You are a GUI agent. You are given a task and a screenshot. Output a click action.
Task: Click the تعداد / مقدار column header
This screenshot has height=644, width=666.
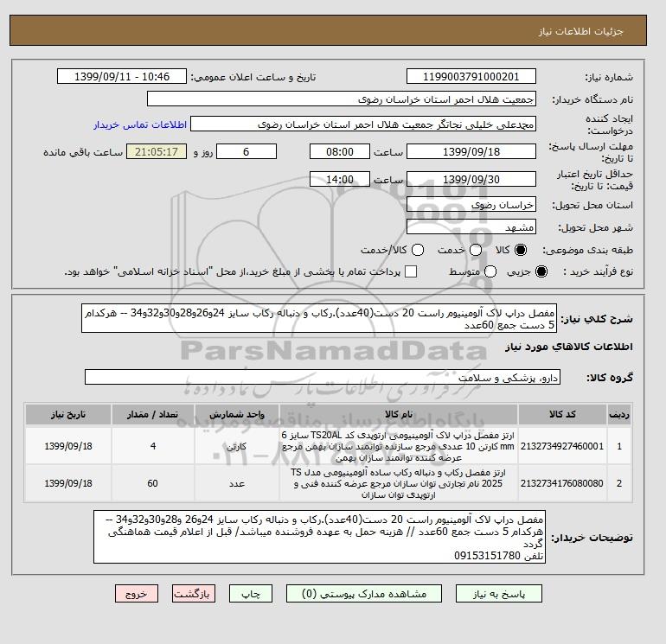coord(153,414)
